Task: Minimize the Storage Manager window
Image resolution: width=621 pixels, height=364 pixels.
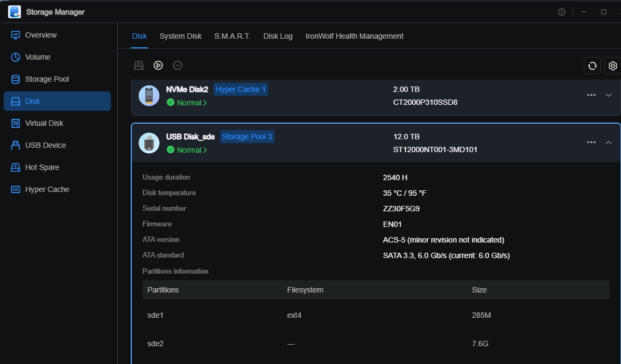Action: pos(584,12)
